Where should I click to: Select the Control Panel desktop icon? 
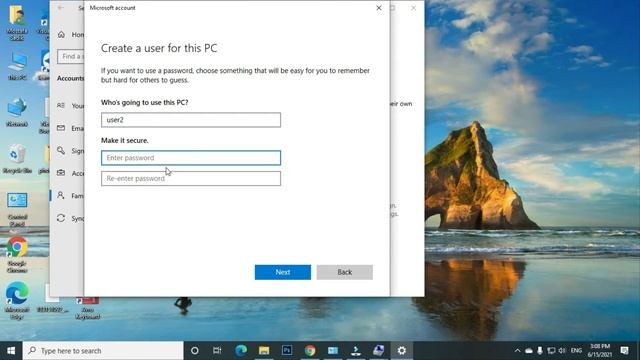click(17, 209)
